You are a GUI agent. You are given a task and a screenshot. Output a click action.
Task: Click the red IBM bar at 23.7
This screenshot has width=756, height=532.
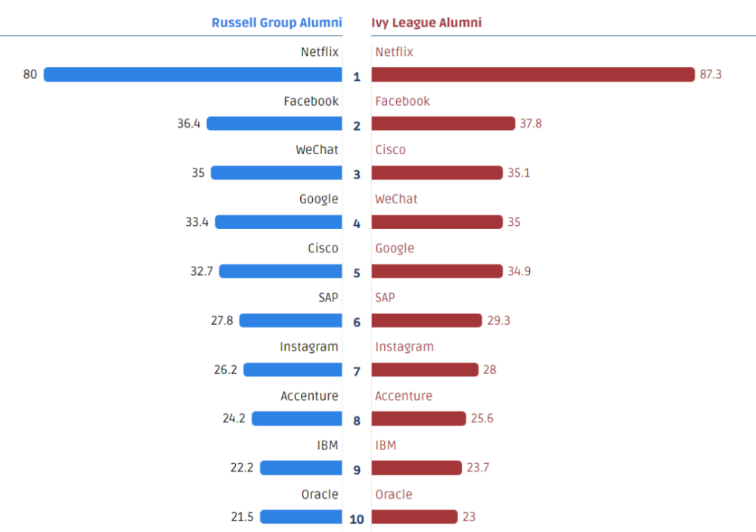(417, 468)
